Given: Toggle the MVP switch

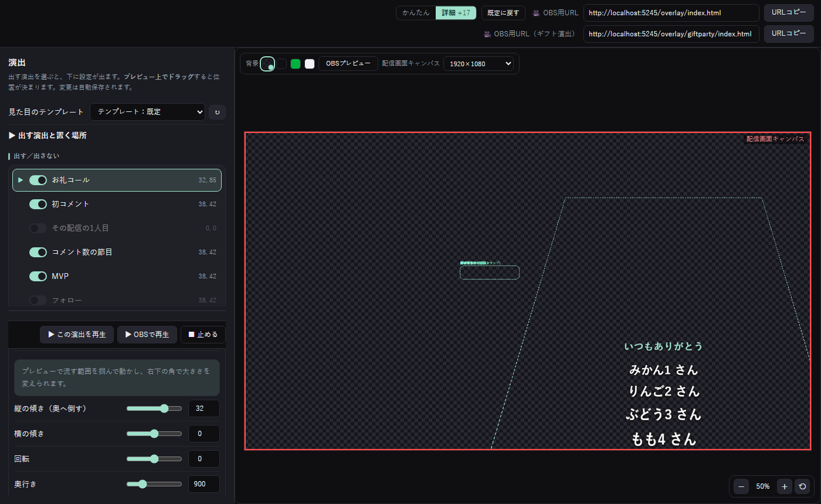Looking at the screenshot, I should [x=38, y=276].
